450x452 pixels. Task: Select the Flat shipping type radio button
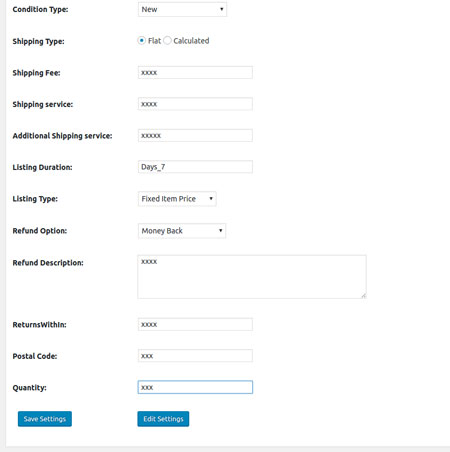pyautogui.click(x=142, y=41)
